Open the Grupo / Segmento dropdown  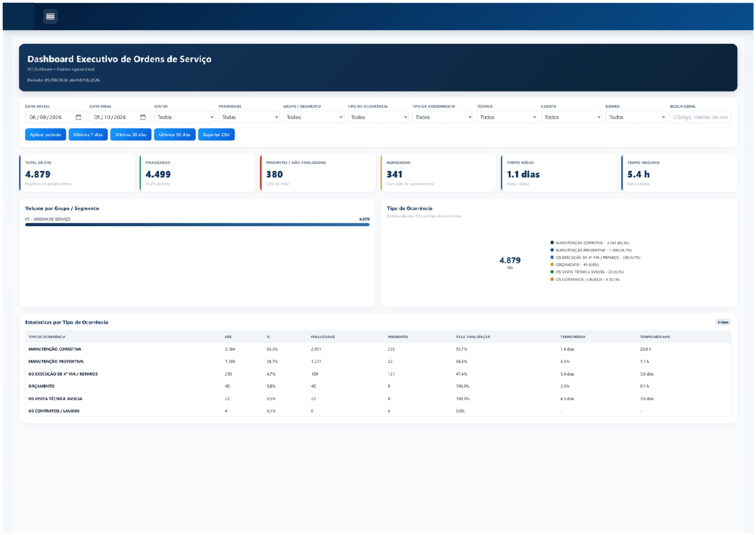[x=313, y=117]
